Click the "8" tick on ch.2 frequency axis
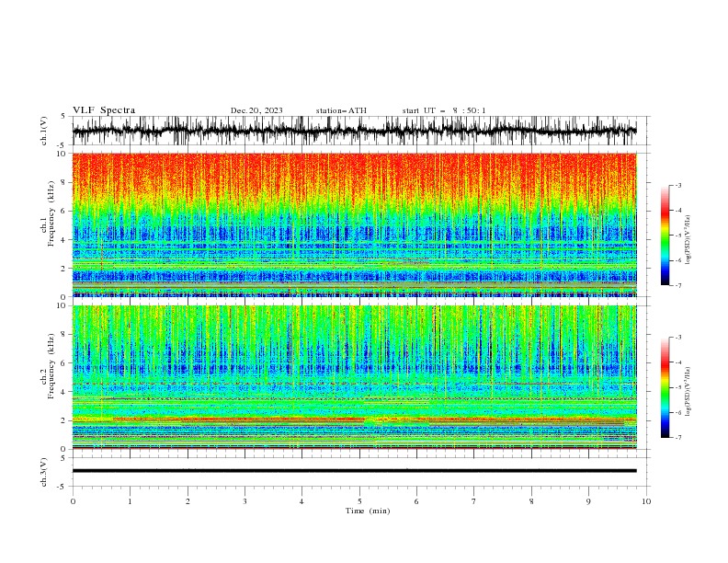Image resolution: width=728 pixels, height=563 pixels. click(x=64, y=335)
